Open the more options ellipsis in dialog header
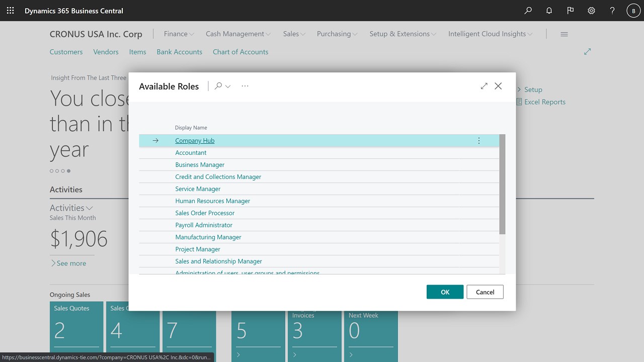 [x=245, y=86]
